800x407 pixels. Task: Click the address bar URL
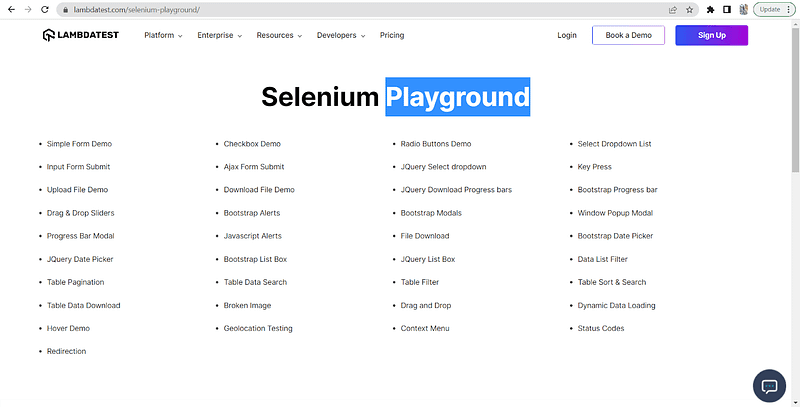136,10
